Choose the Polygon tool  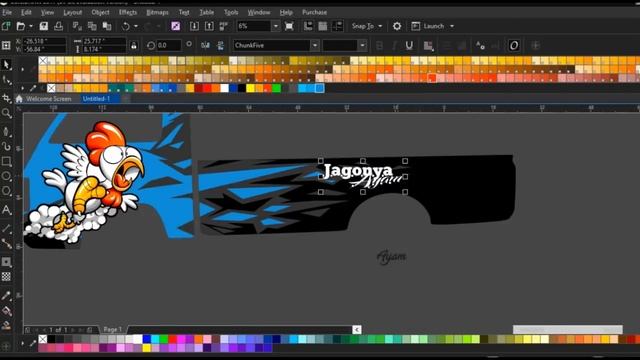click(6, 191)
